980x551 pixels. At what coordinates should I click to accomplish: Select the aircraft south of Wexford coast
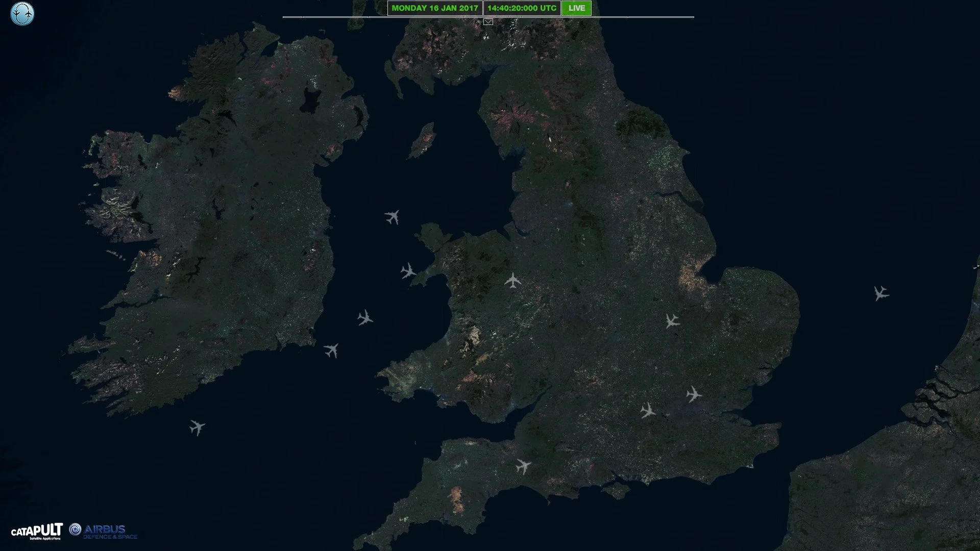click(331, 350)
